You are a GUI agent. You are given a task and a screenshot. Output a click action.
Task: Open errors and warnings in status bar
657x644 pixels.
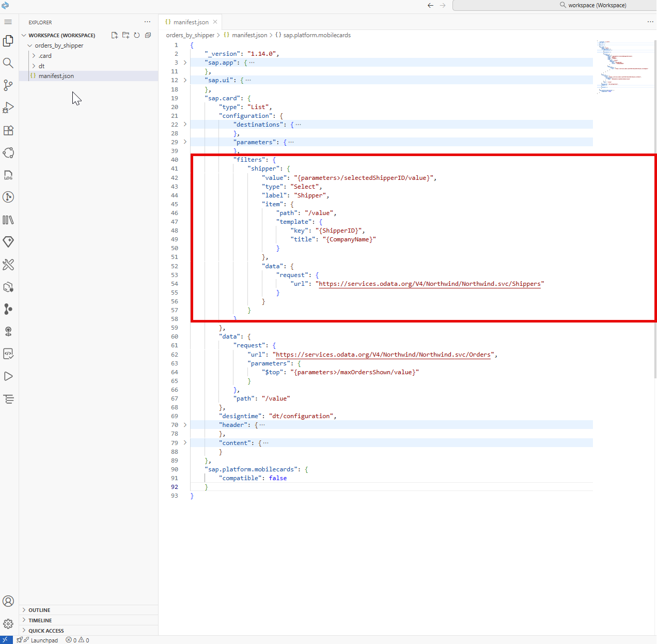tap(77, 640)
